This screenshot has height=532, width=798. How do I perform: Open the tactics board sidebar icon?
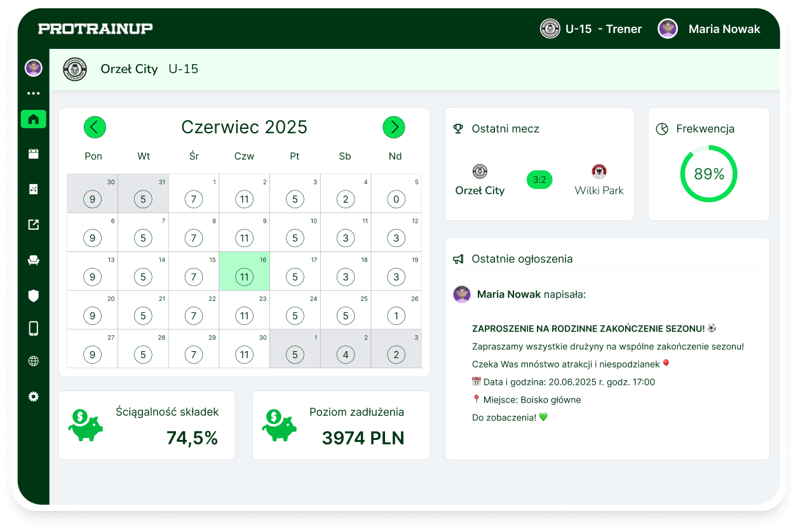click(34, 189)
